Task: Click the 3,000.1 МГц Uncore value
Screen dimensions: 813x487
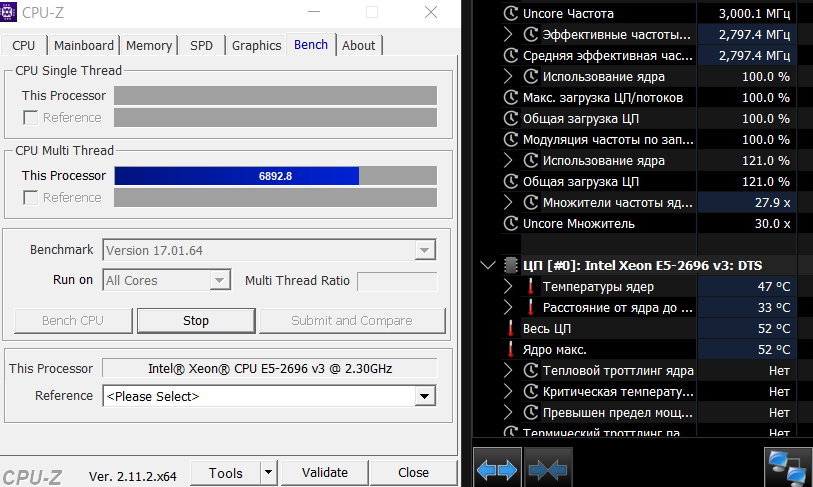Action: [754, 13]
